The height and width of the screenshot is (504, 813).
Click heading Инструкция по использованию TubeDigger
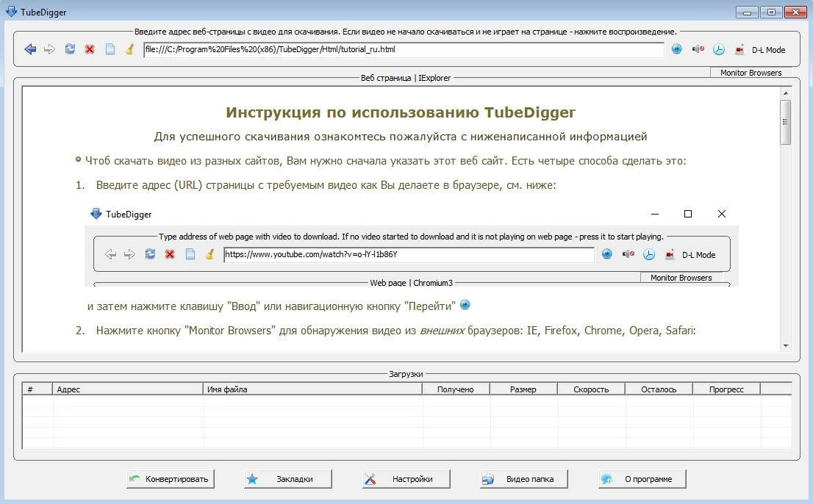[401, 112]
